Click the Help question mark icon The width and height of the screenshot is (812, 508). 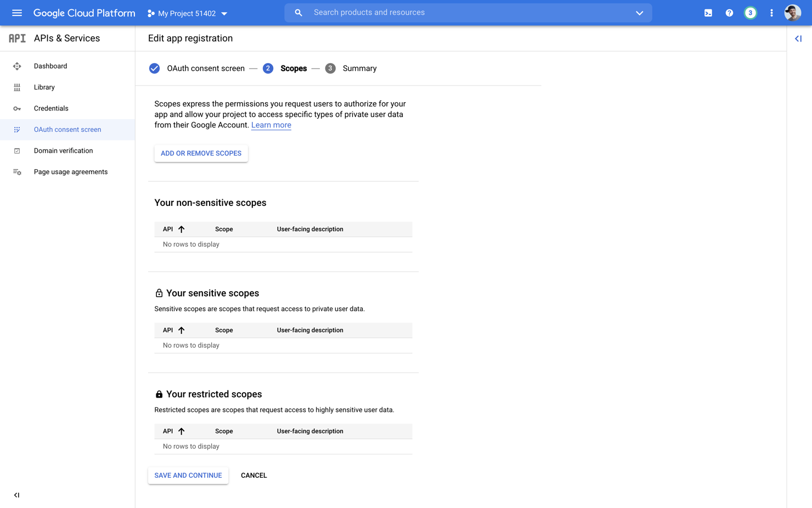729,13
